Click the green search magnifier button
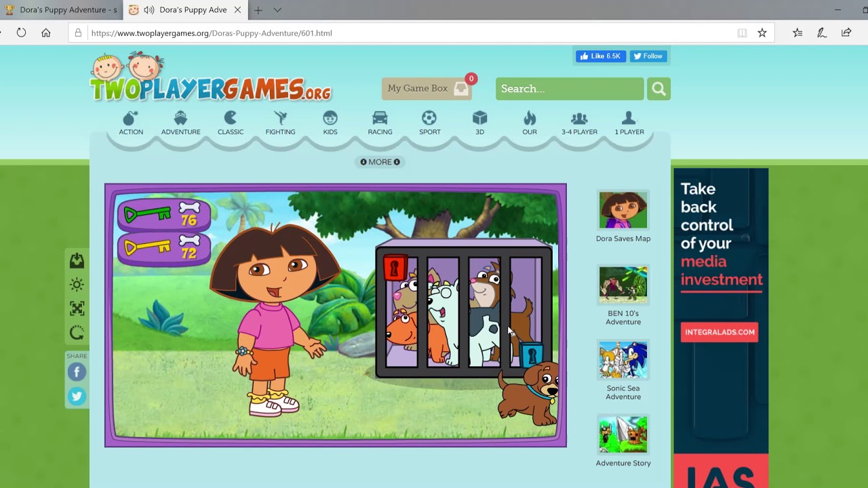This screenshot has height=488, width=868. (x=658, y=89)
